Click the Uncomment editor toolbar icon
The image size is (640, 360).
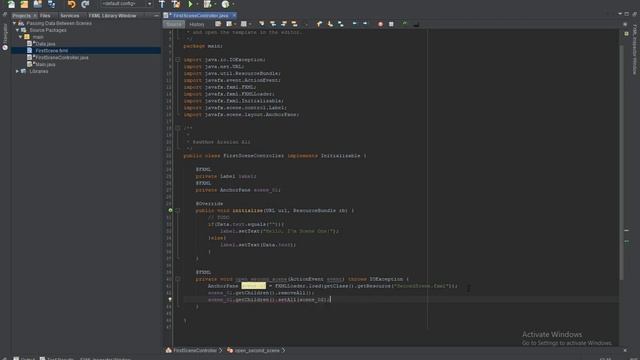click(416, 24)
